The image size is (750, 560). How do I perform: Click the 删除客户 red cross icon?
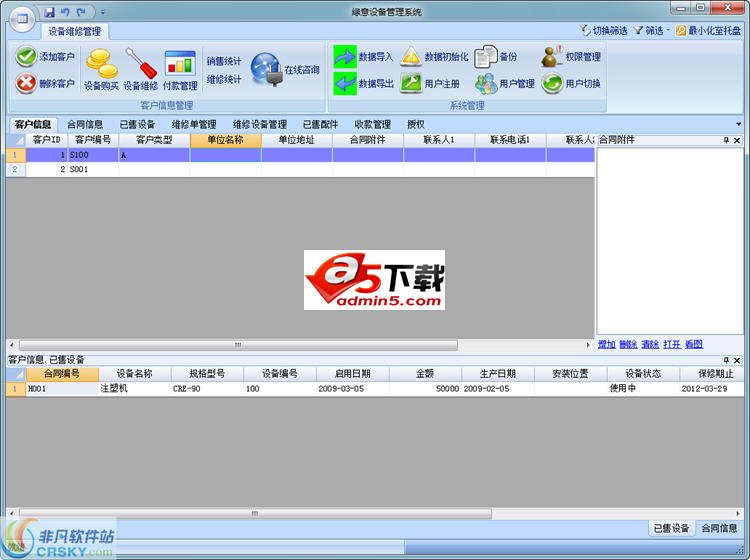click(x=26, y=83)
